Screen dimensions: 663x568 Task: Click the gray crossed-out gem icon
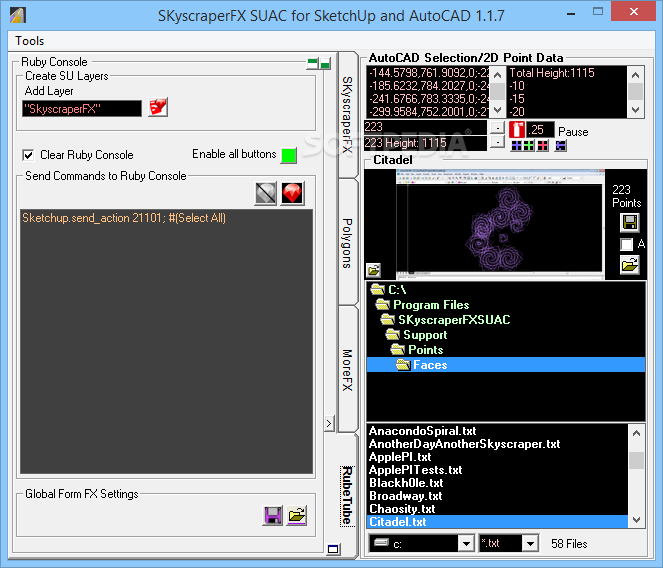[x=266, y=193]
